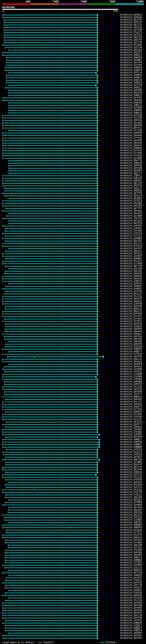Click the cyan =100char scale line

point(102,642)
